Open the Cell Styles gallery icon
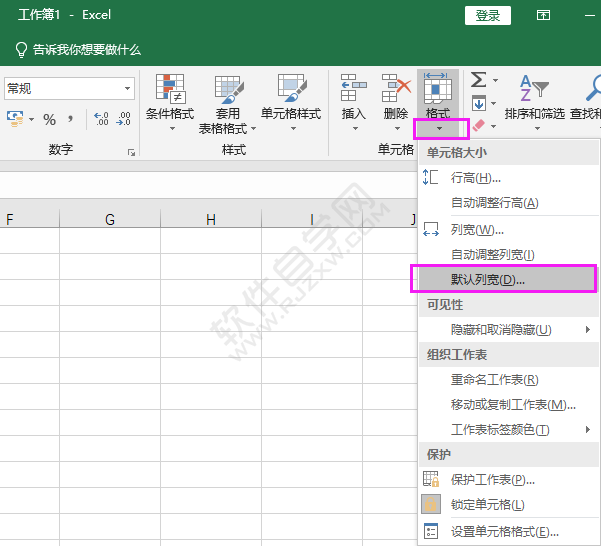This screenshot has width=601, height=546. [x=292, y=89]
